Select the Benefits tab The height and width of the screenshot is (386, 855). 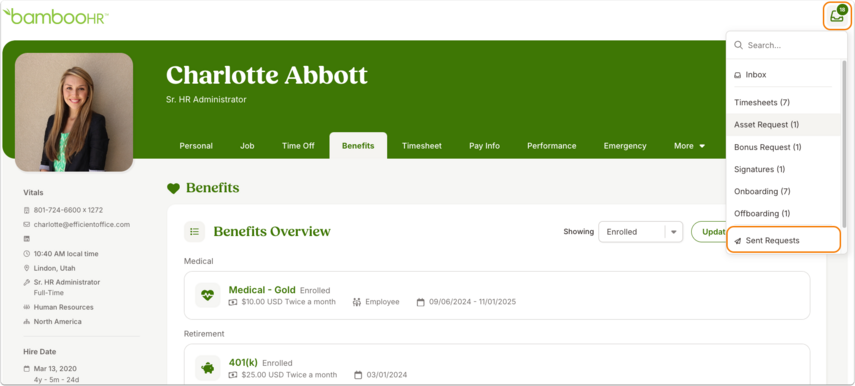tap(358, 146)
